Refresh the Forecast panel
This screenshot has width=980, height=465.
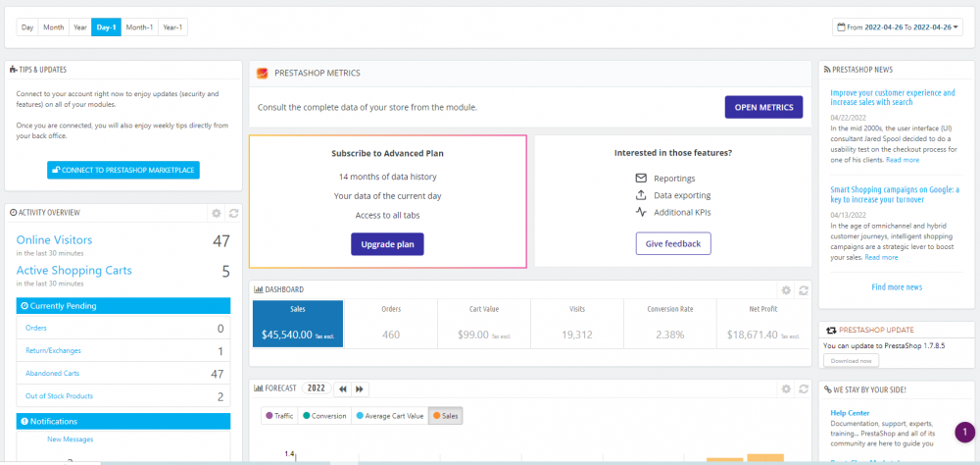point(804,388)
